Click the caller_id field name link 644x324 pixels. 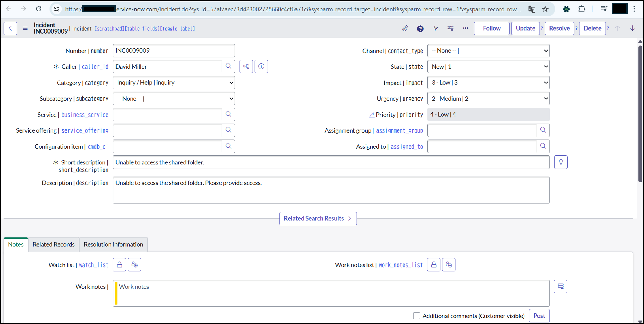pos(95,67)
